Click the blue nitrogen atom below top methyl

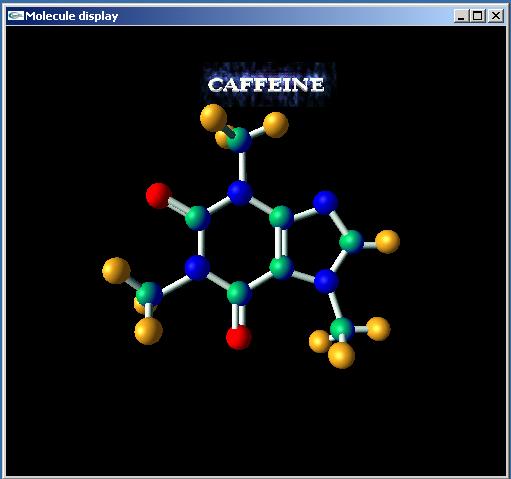[240, 193]
